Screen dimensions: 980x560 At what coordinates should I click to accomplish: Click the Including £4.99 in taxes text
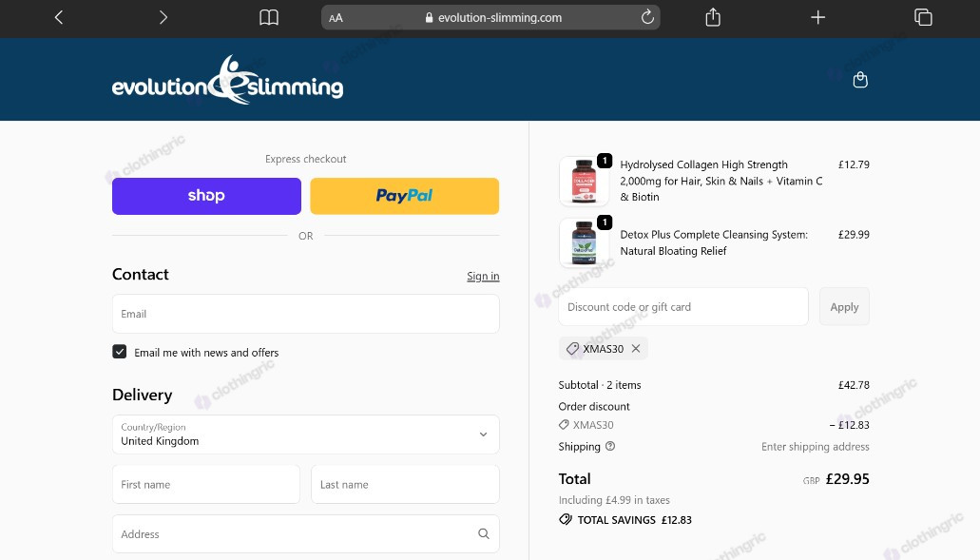(614, 500)
